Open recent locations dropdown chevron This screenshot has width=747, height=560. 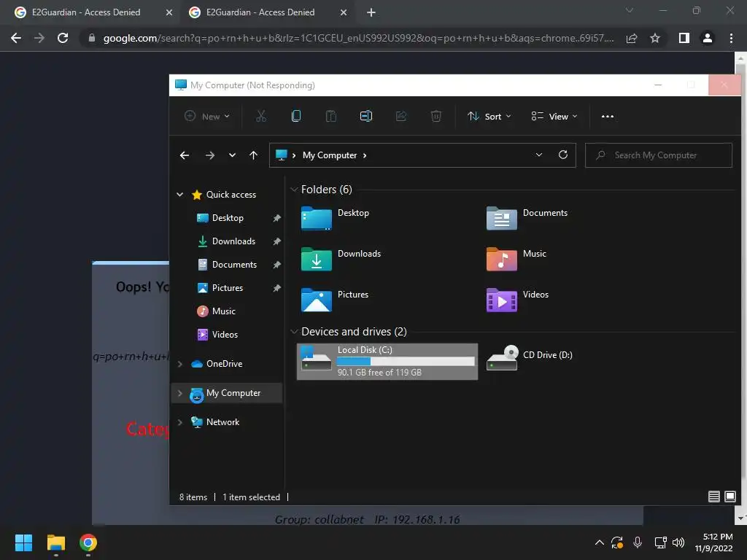pos(232,155)
